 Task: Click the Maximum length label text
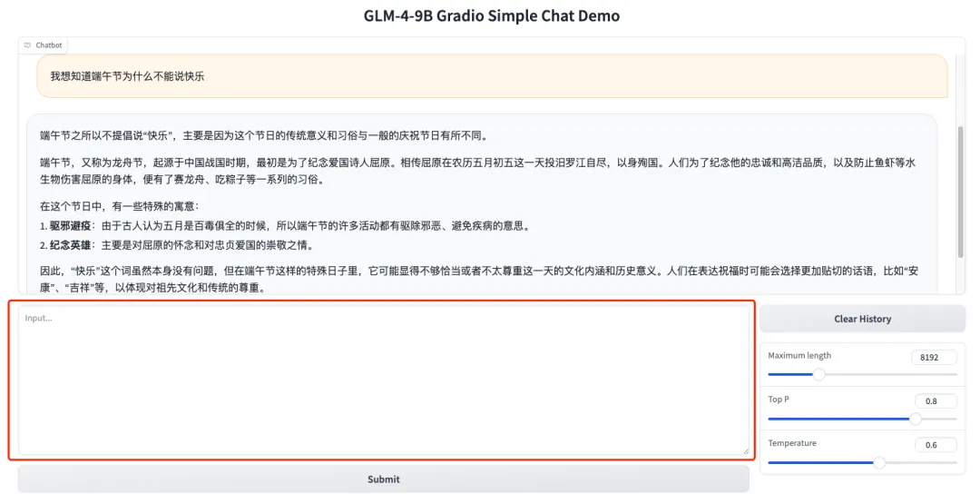coord(799,356)
